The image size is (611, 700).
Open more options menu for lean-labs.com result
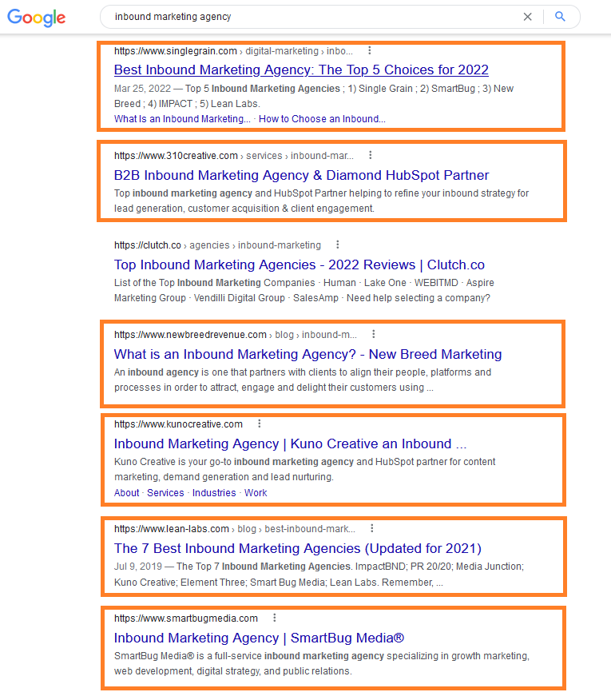click(x=371, y=528)
